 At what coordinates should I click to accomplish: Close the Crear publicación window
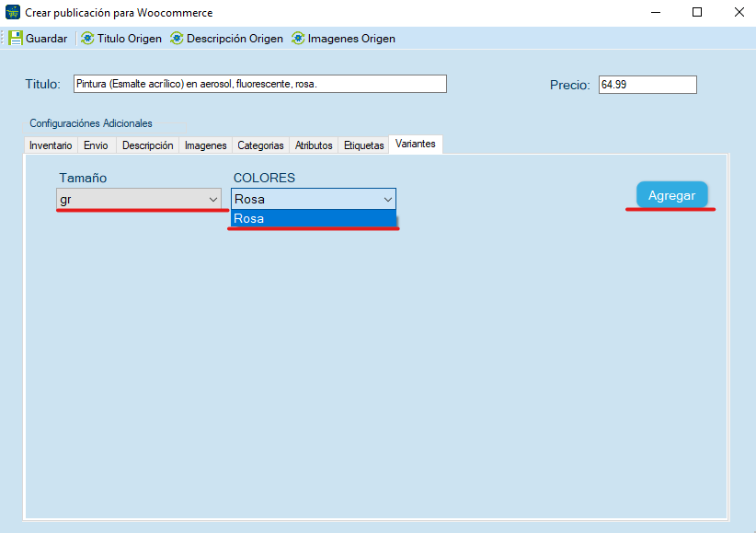739,13
